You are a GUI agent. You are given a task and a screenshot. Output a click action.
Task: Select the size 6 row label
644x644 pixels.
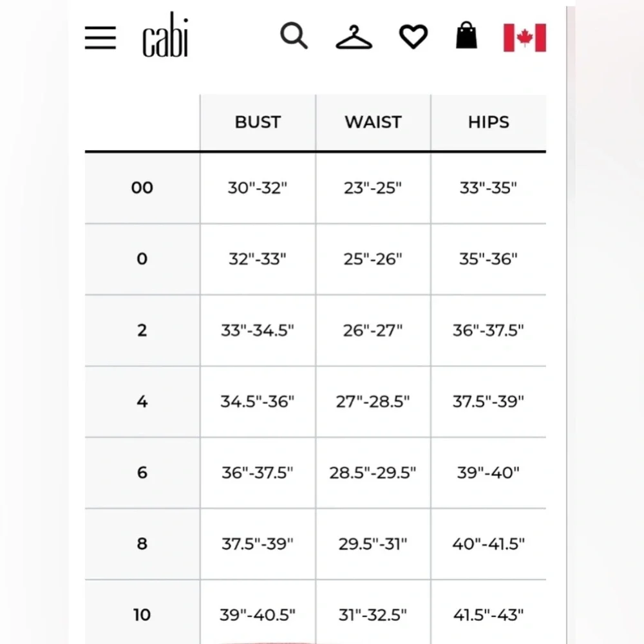pos(142,473)
